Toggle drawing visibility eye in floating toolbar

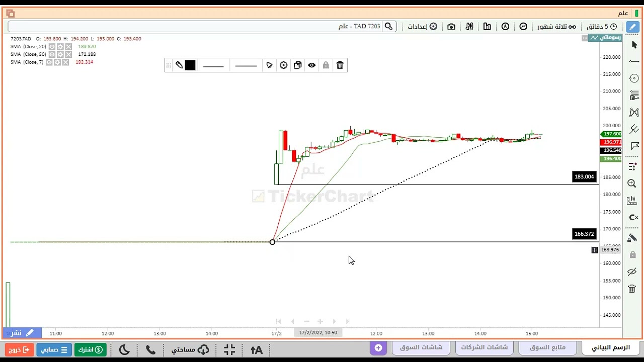click(x=312, y=65)
